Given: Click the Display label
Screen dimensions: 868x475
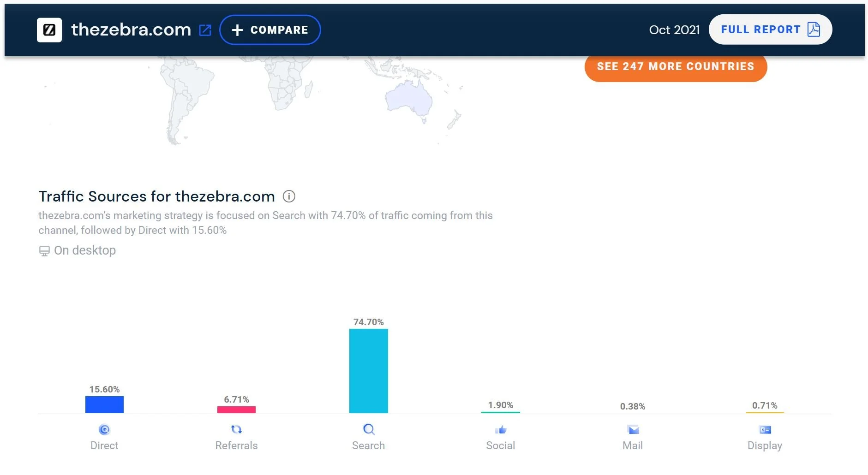Looking at the screenshot, I should [765, 445].
